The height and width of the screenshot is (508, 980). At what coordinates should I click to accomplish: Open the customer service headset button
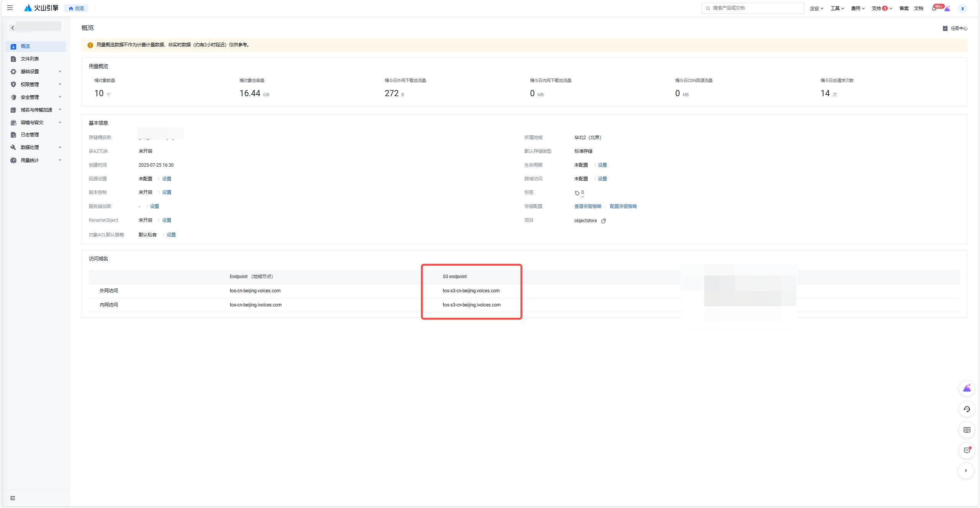[967, 409]
